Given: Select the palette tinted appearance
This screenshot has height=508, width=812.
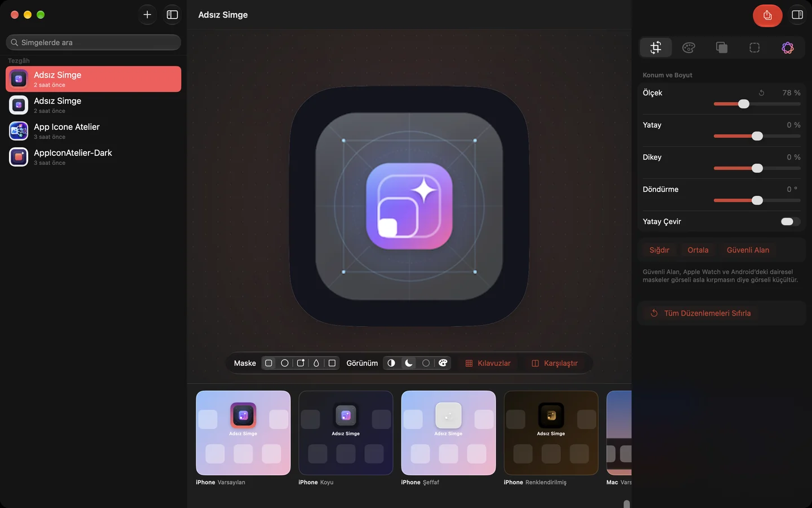Looking at the screenshot, I should coord(443,363).
